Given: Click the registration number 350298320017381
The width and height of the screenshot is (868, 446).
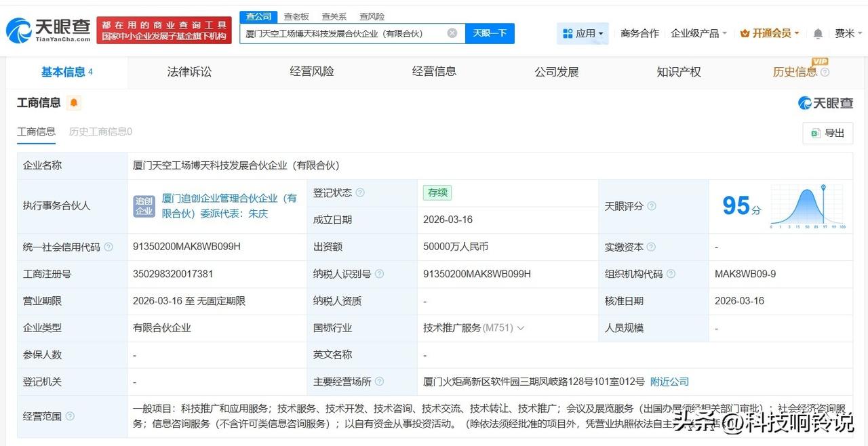Looking at the screenshot, I should tap(173, 274).
